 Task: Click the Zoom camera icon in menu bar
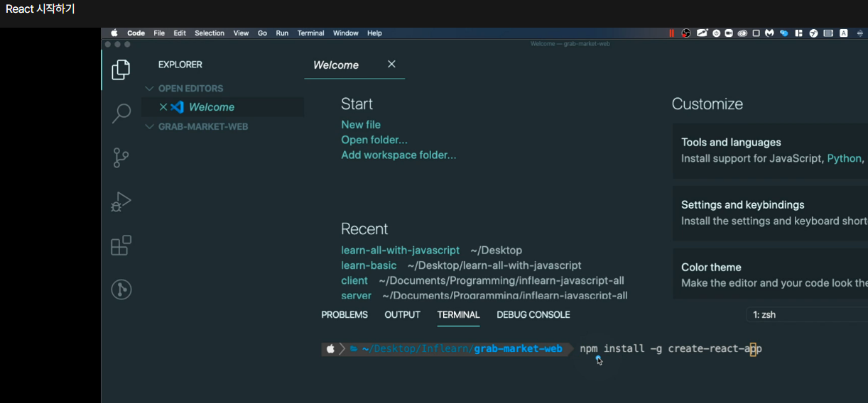click(x=729, y=33)
